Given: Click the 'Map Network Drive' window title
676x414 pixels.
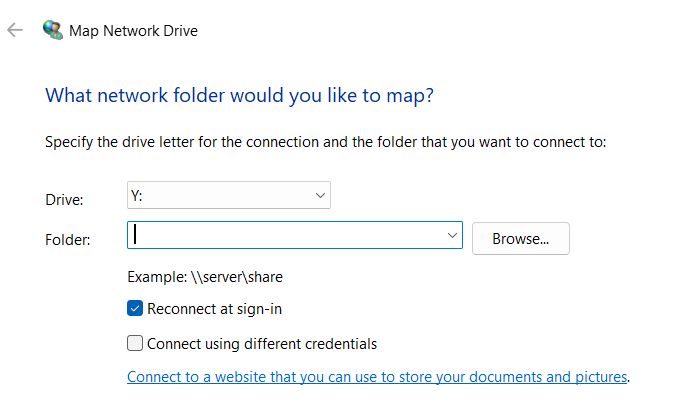Looking at the screenshot, I should (133, 31).
